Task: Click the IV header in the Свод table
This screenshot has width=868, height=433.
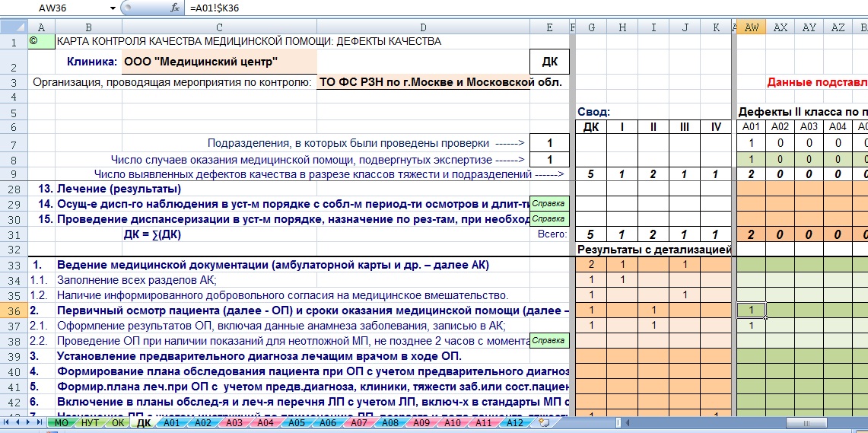Action: [716, 127]
